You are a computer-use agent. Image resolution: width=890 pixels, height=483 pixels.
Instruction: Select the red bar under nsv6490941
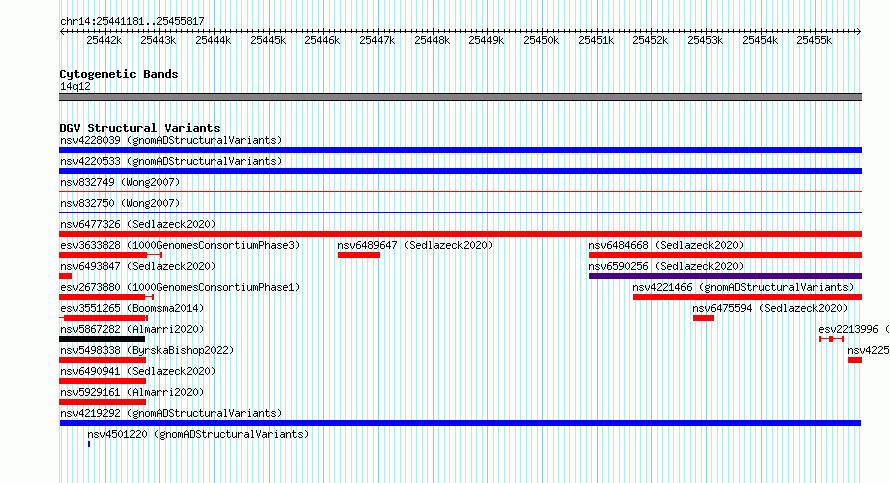[102, 381]
